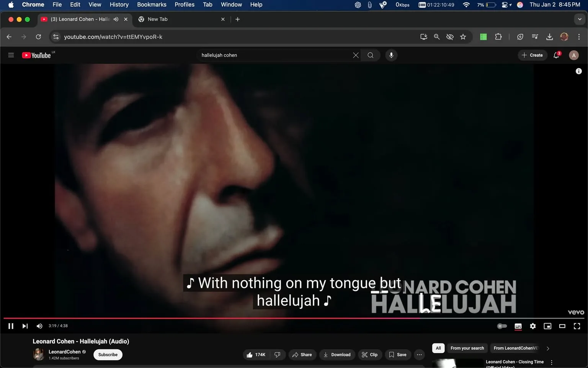The height and width of the screenshot is (368, 588).
Task: Dislike the video
Action: (x=278, y=355)
